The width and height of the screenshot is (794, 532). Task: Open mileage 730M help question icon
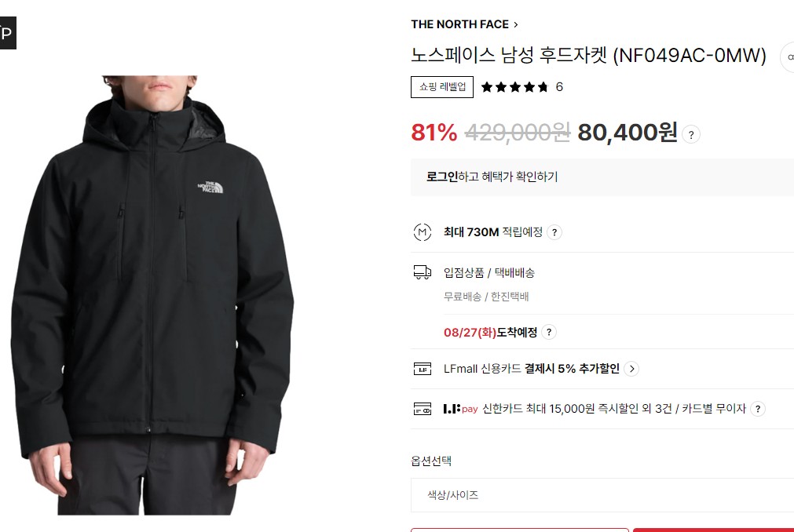554,232
